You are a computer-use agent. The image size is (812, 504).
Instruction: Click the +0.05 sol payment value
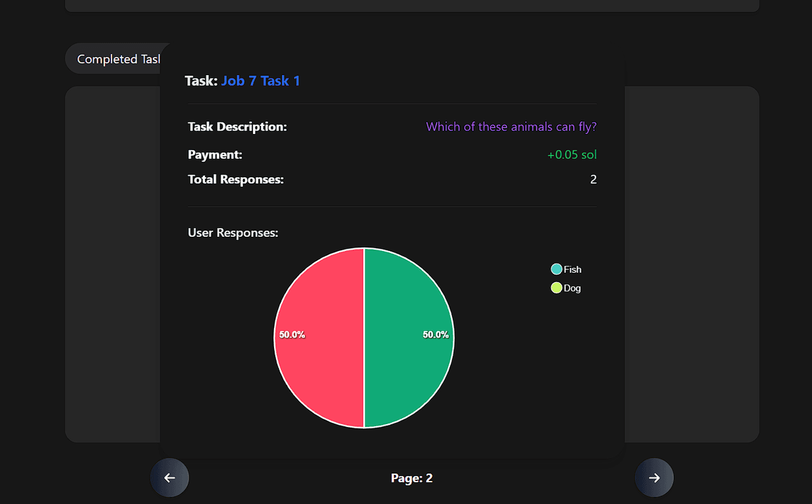coord(572,154)
